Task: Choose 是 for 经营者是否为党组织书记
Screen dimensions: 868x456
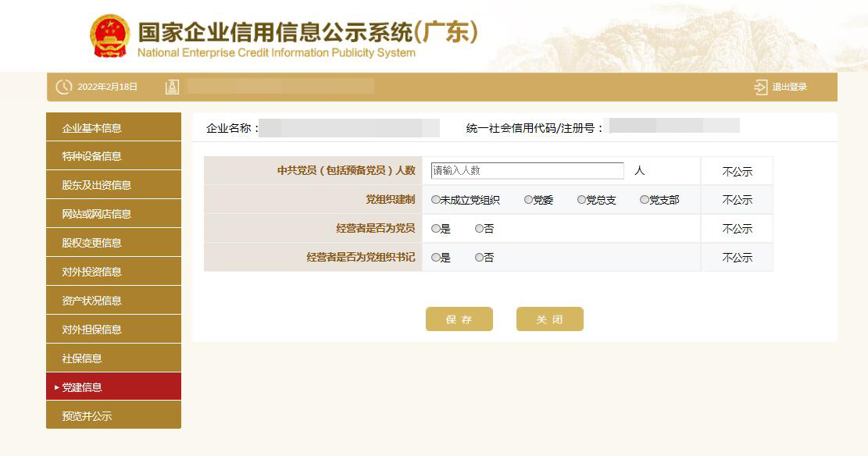Action: 436,258
